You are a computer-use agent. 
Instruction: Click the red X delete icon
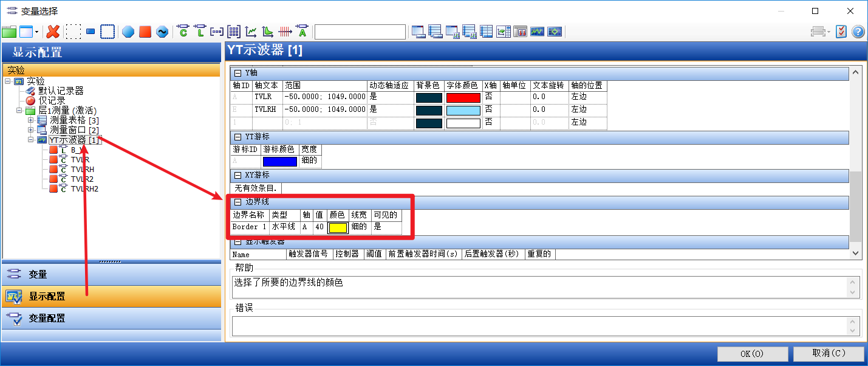[x=53, y=32]
